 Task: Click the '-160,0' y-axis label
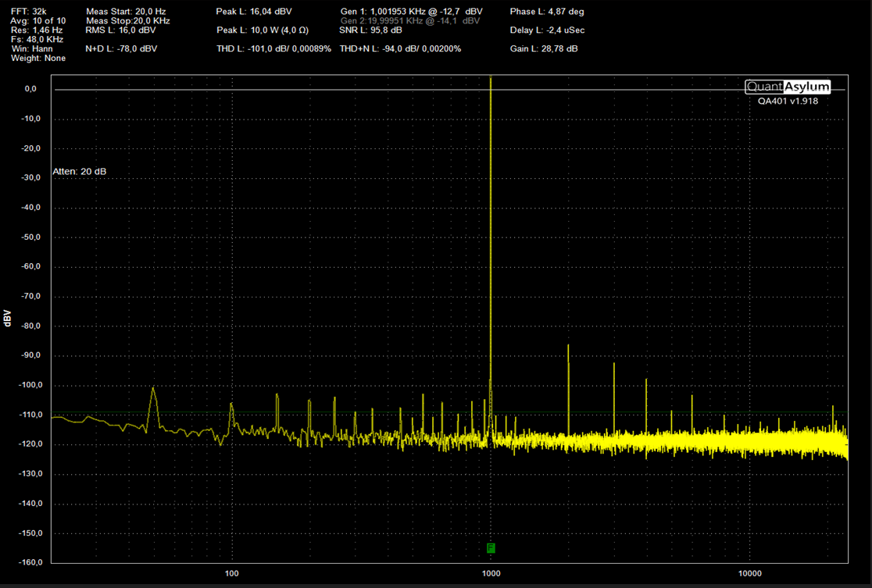pyautogui.click(x=30, y=562)
